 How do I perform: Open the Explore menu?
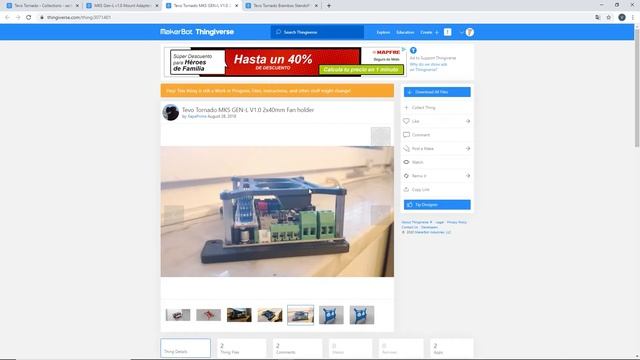pos(383,32)
